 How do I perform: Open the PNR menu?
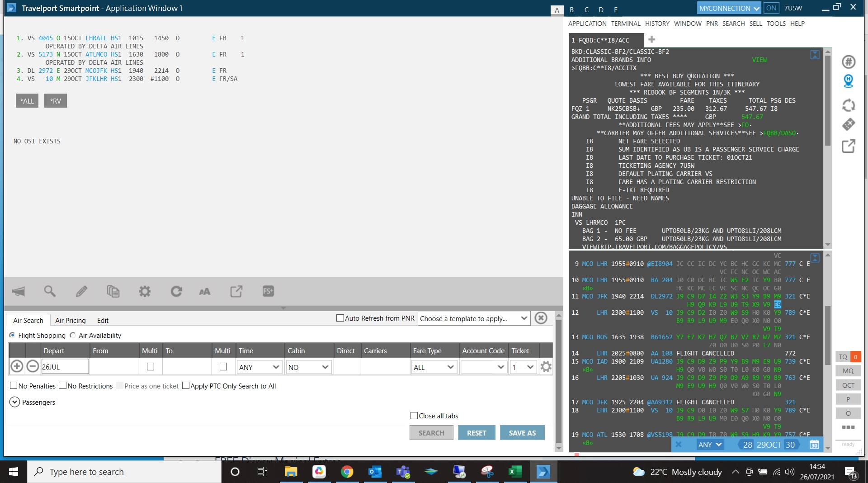pos(712,24)
